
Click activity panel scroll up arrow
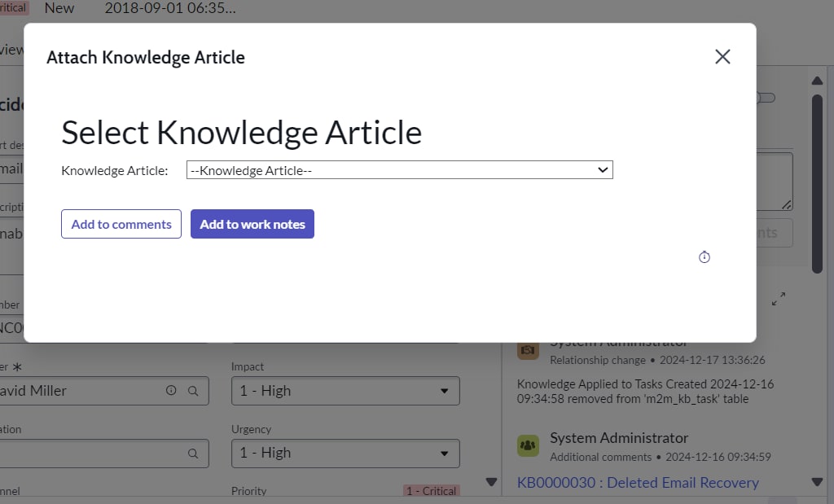[x=818, y=81]
